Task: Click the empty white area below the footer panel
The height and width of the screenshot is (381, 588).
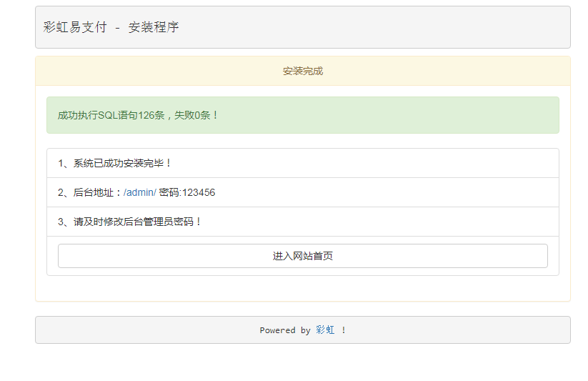Action: [x=302, y=363]
